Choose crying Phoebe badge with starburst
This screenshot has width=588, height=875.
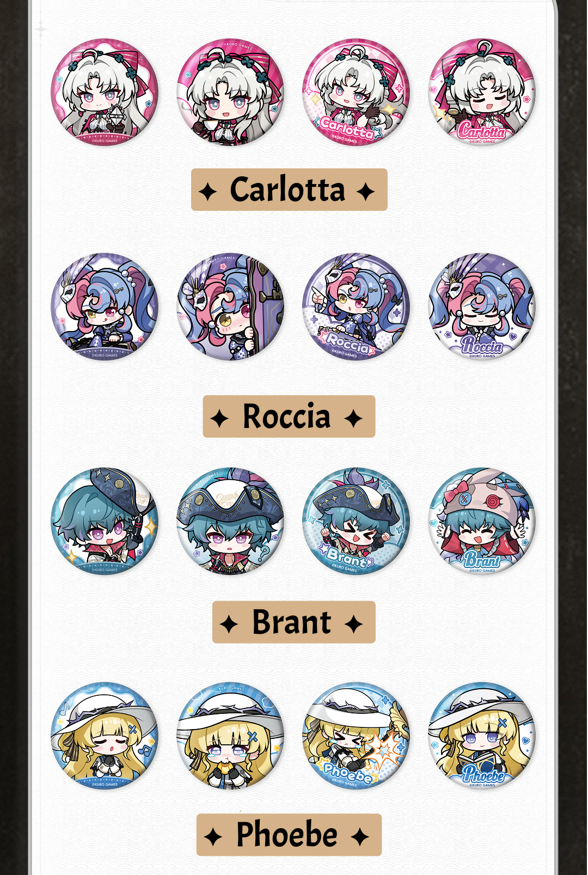356,736
